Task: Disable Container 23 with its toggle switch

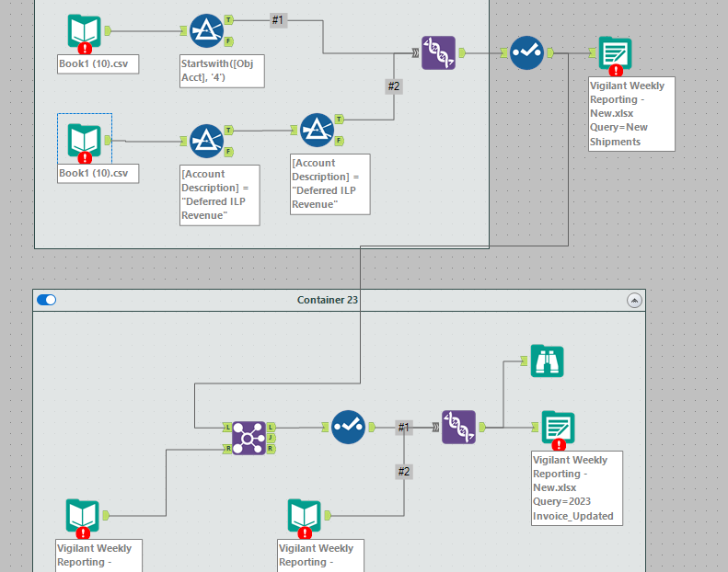Action: click(x=46, y=300)
